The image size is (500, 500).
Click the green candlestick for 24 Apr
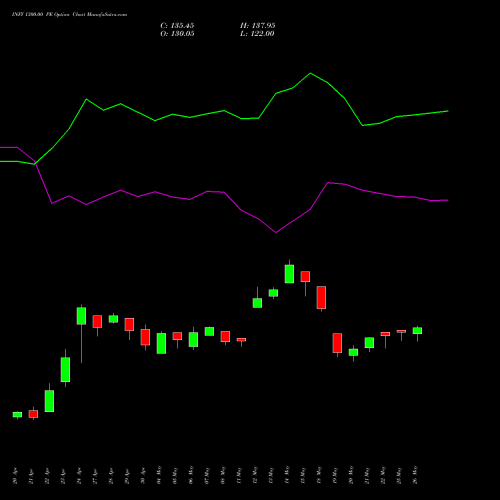pos(81,316)
